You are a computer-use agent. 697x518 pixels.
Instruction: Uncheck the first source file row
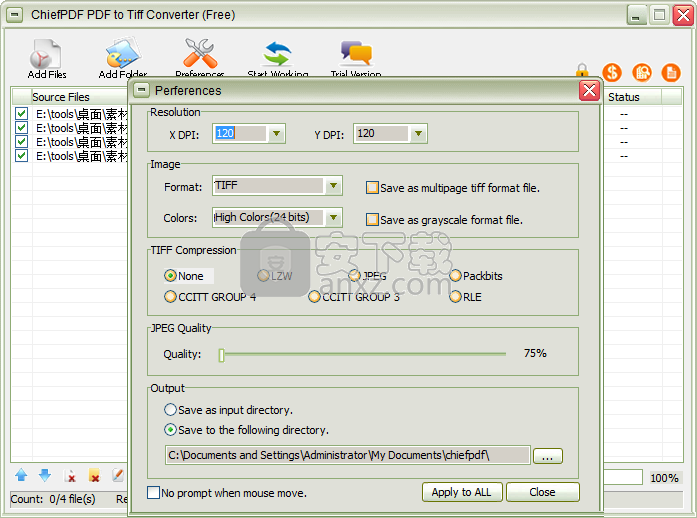[x=21, y=114]
